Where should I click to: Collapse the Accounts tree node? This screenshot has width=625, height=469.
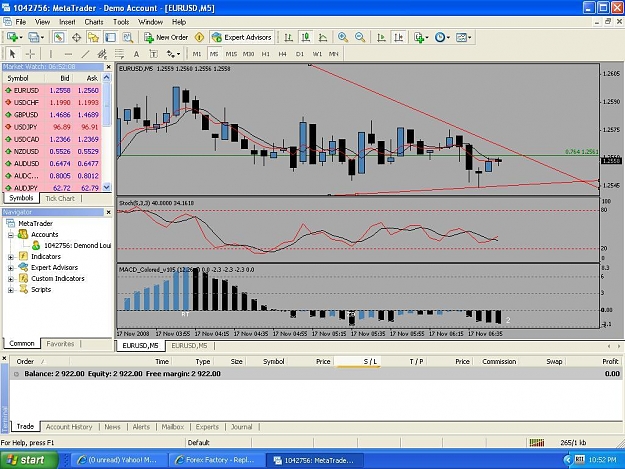point(11,235)
